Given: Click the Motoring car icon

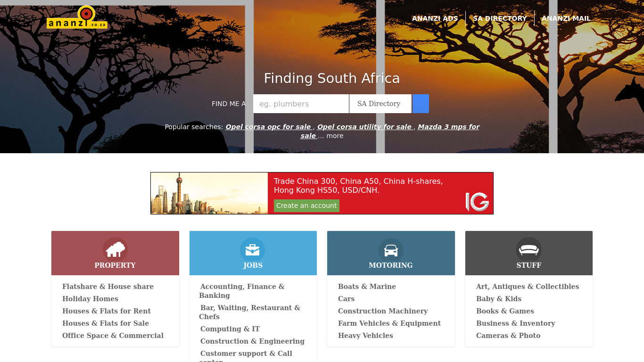Looking at the screenshot, I should [391, 249].
